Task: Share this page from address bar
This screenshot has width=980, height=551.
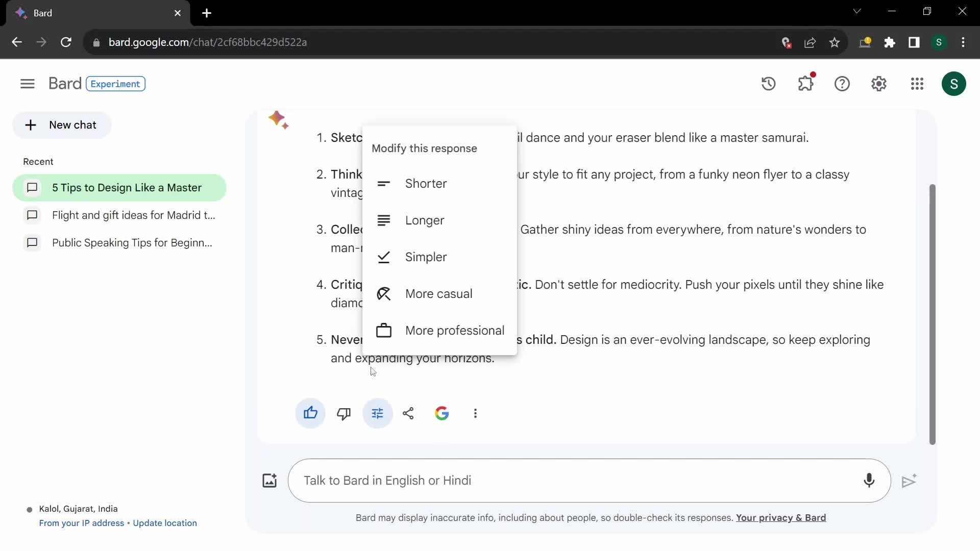Action: [x=810, y=42]
